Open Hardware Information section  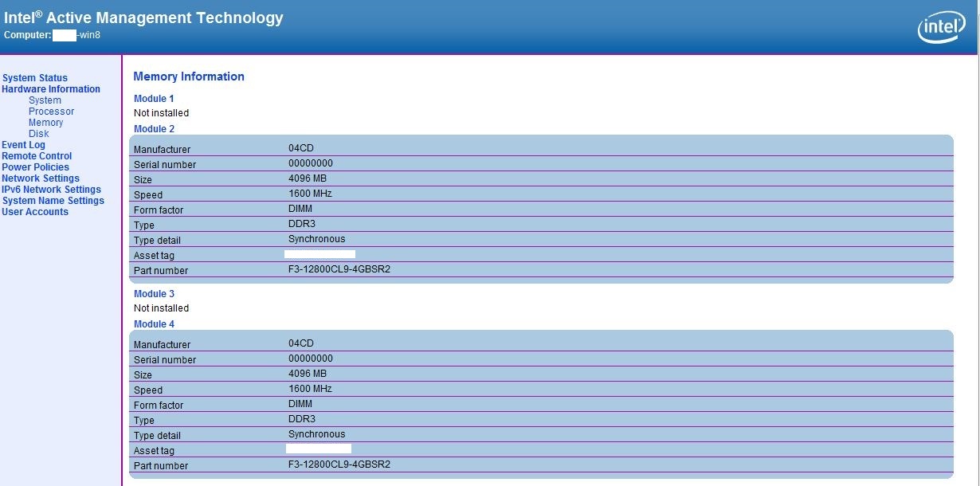[x=51, y=89]
